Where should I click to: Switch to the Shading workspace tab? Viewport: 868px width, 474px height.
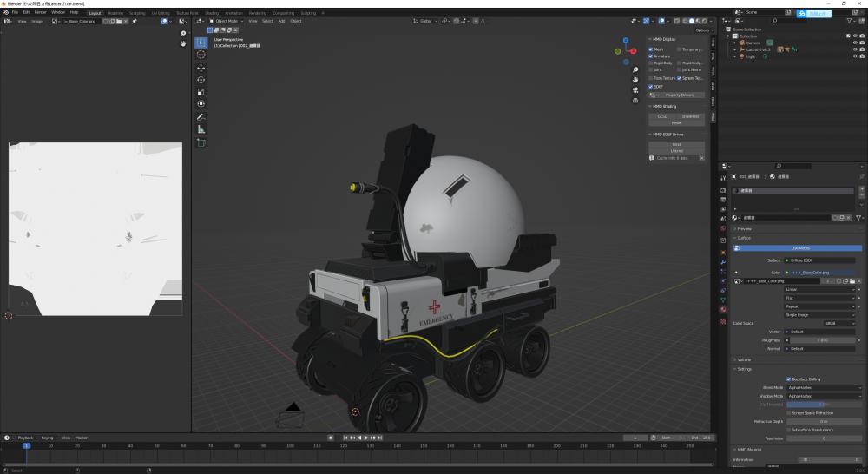[212, 13]
